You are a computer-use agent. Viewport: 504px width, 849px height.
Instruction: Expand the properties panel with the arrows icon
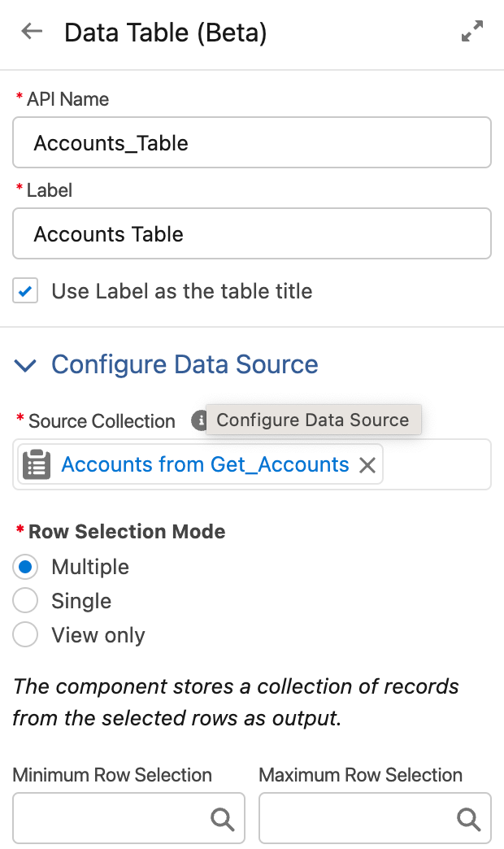point(472,31)
